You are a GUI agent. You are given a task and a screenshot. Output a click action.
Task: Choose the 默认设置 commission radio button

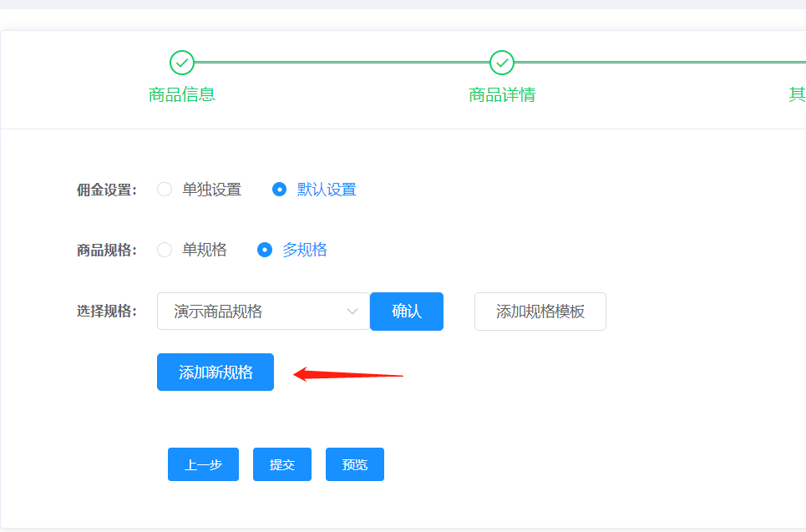coord(280,190)
